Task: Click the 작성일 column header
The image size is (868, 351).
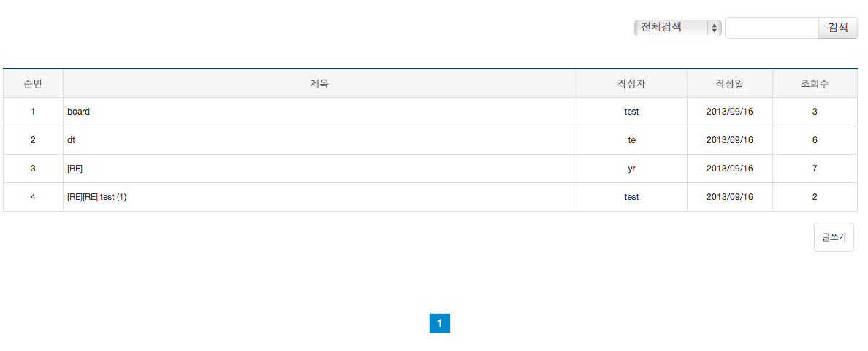Action: click(730, 83)
